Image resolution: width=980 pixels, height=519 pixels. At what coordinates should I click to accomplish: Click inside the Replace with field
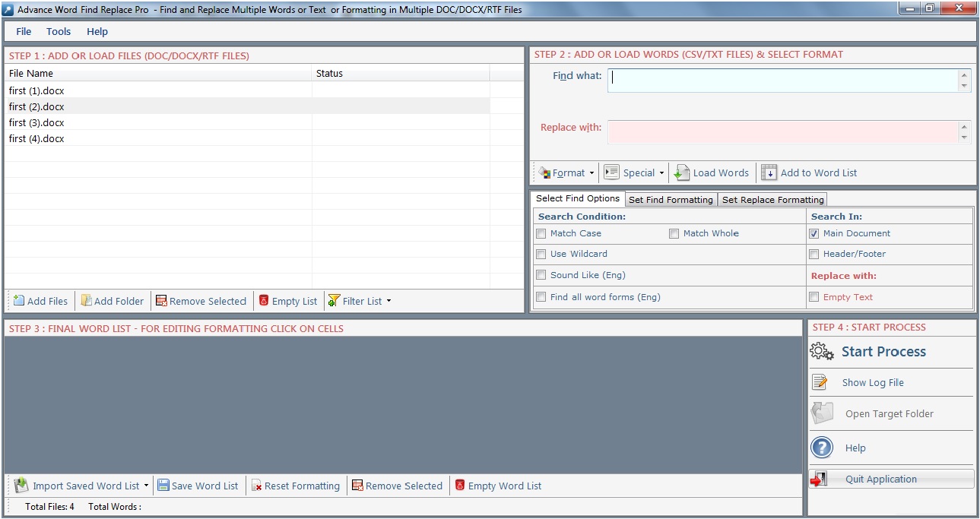tap(783, 131)
